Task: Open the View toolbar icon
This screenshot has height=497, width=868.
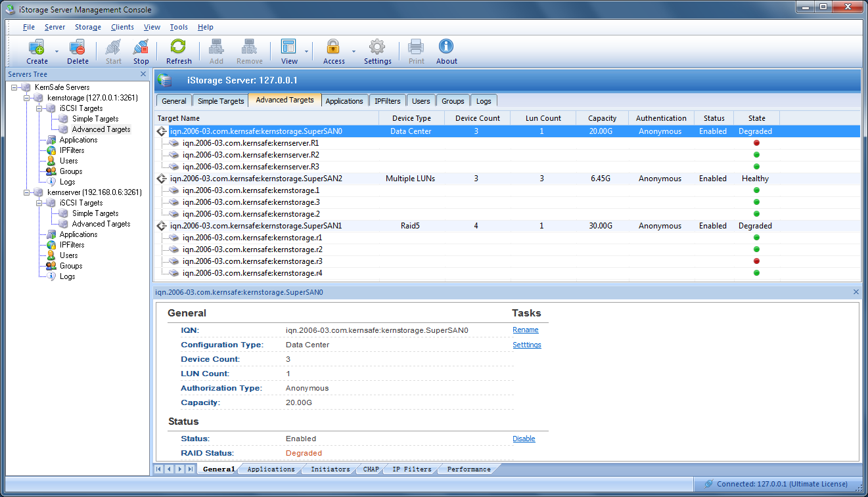Action: 288,47
